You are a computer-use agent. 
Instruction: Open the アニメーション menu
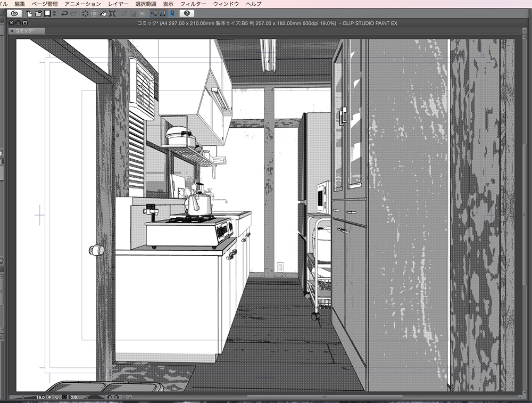pyautogui.click(x=82, y=4)
